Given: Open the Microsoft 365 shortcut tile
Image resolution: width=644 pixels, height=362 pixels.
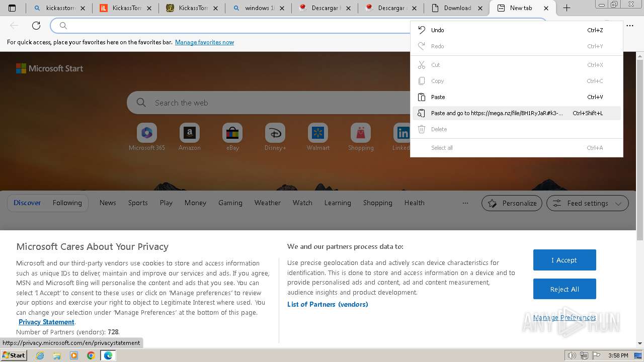Looking at the screenshot, I should (147, 137).
